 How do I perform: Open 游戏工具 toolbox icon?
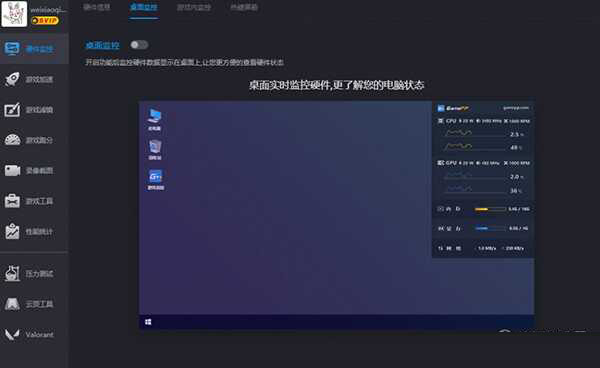pos(12,201)
